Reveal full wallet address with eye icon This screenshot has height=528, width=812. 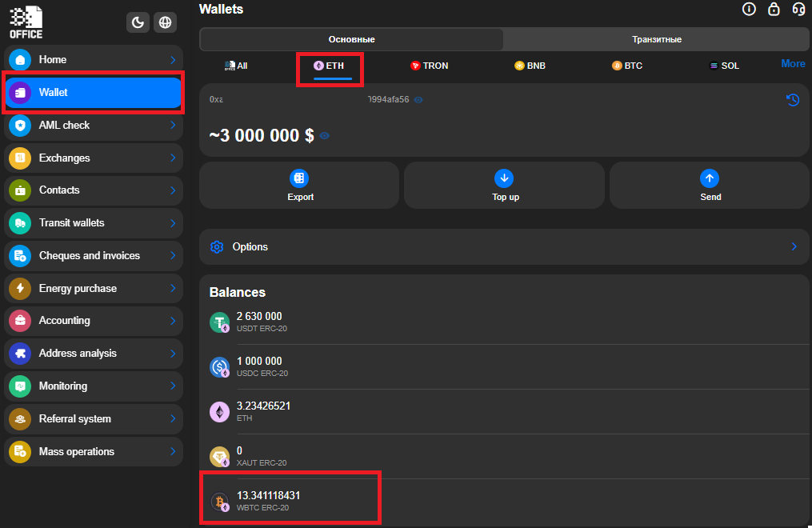(x=418, y=100)
